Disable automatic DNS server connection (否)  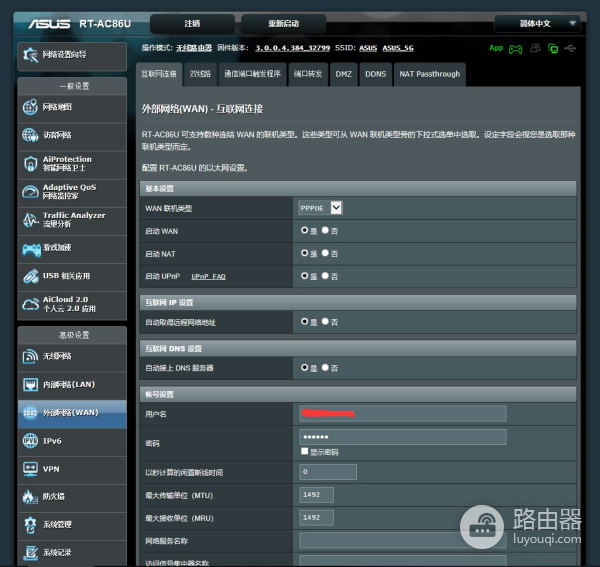click(x=325, y=368)
